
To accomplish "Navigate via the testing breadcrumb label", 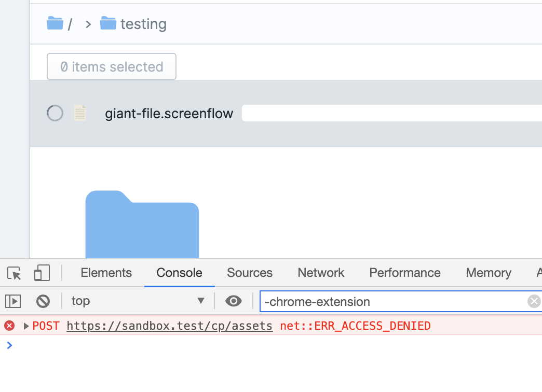I will click(143, 23).
